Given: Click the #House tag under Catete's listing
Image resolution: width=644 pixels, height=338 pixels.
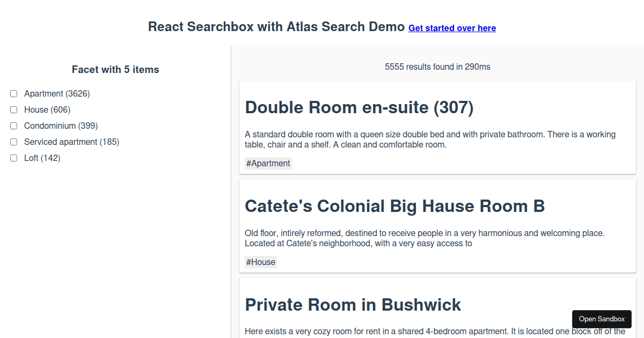Looking at the screenshot, I should (260, 262).
